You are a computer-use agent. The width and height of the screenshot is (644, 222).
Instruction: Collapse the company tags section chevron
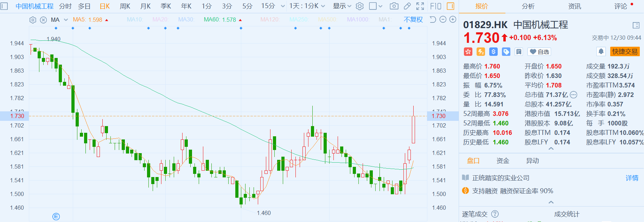(551, 202)
